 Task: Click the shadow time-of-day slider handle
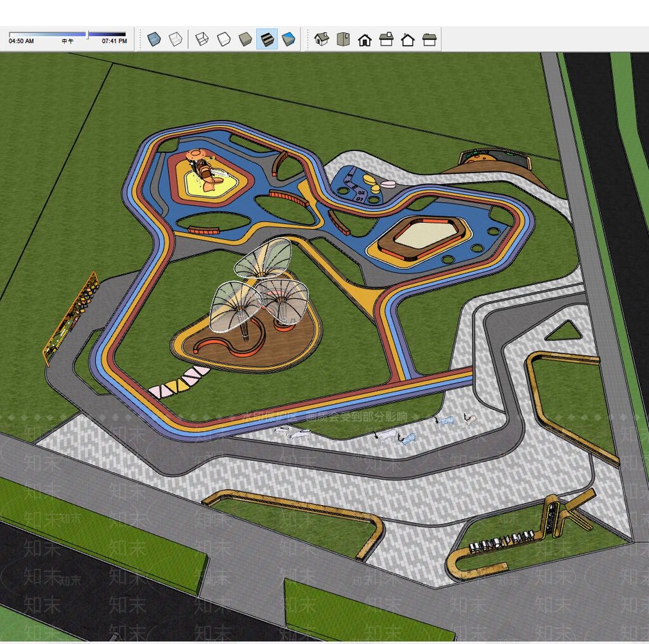pos(87,35)
